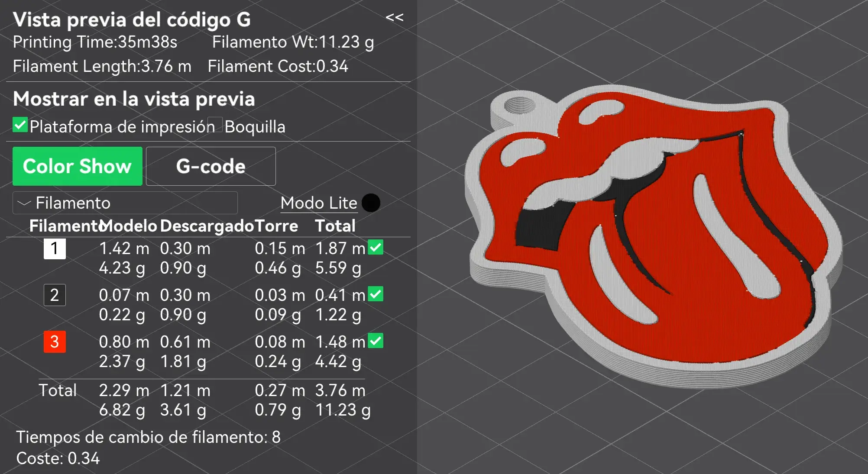Hide filament 3 using its green checkbox

tap(376, 341)
